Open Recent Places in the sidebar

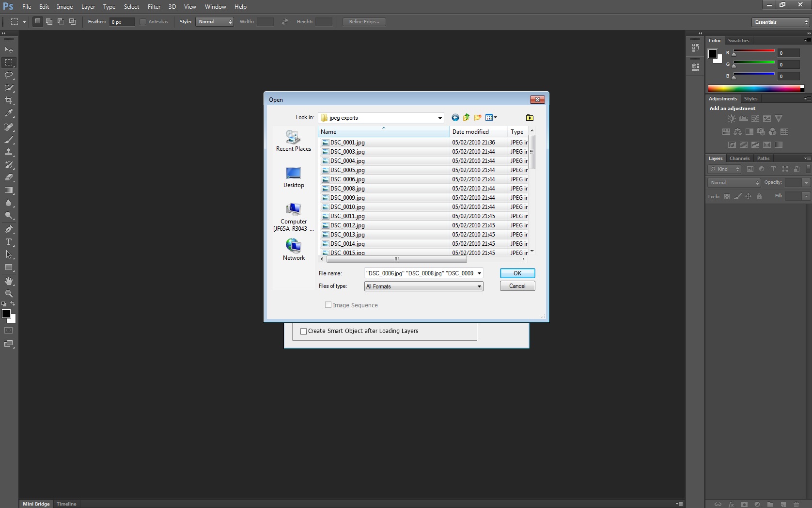tap(293, 141)
